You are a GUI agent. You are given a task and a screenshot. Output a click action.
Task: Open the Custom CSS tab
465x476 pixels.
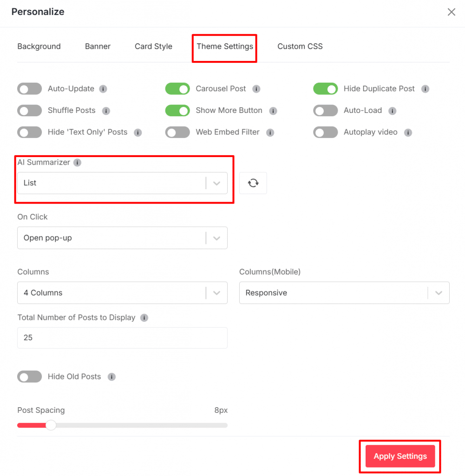300,46
